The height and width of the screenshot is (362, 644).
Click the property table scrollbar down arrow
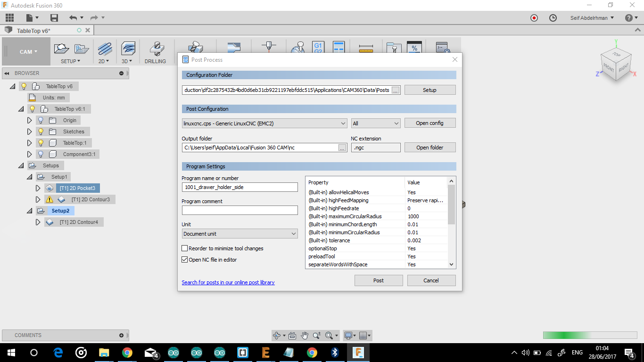451,264
